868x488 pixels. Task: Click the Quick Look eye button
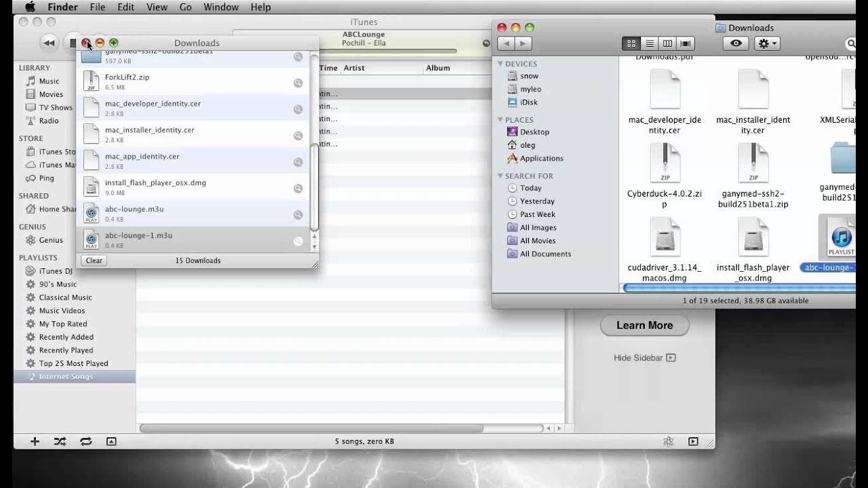[736, 43]
